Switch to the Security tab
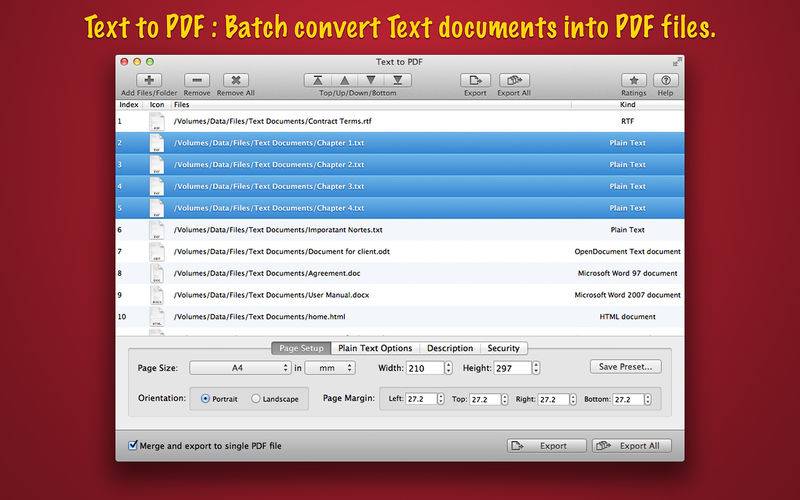 point(503,348)
